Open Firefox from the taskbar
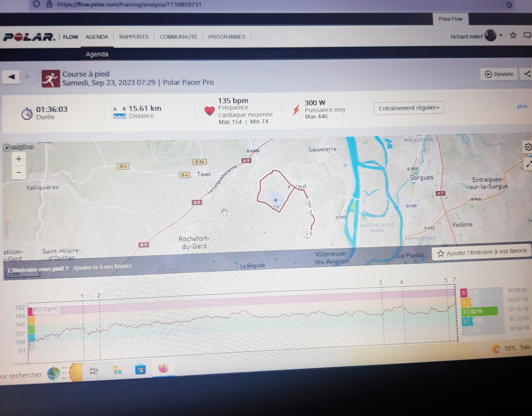Image resolution: width=532 pixels, height=416 pixels. (x=163, y=369)
